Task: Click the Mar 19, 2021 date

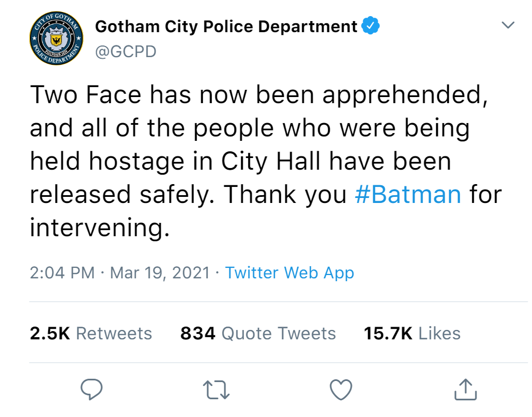Action: 160,273
